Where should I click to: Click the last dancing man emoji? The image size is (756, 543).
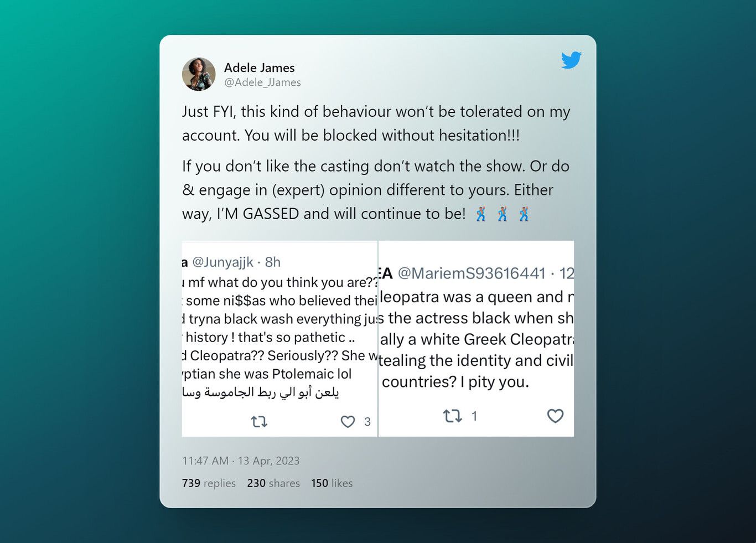coord(524,214)
